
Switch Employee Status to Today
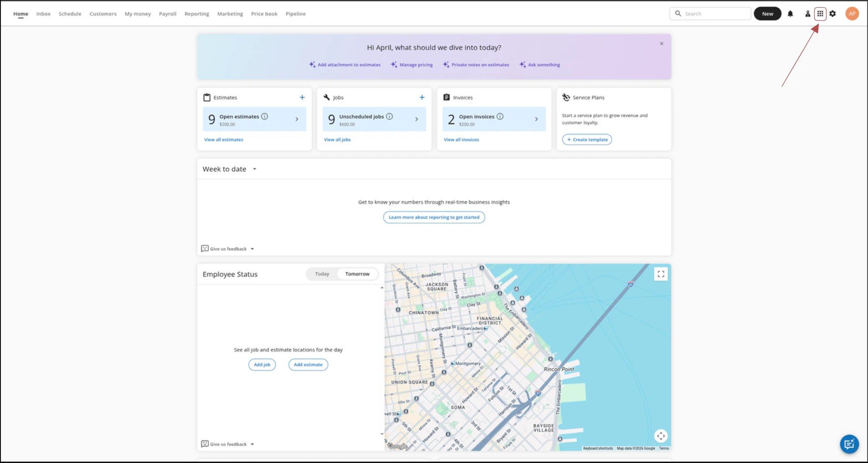pos(322,274)
